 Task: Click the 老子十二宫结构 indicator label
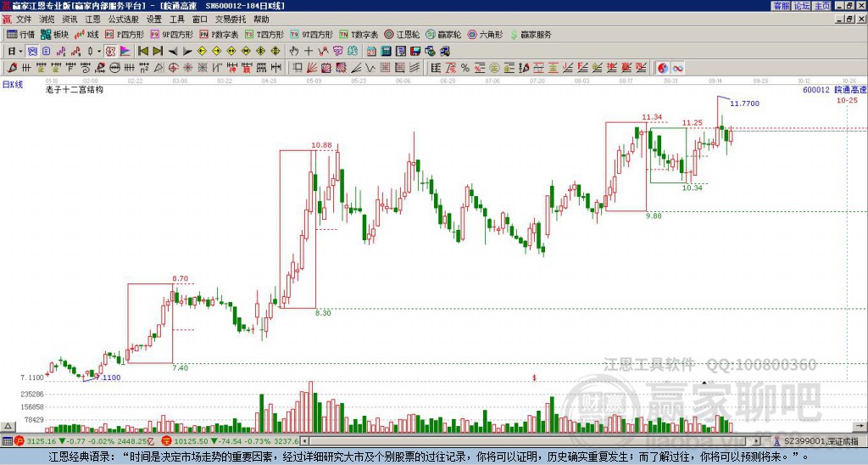(75, 90)
